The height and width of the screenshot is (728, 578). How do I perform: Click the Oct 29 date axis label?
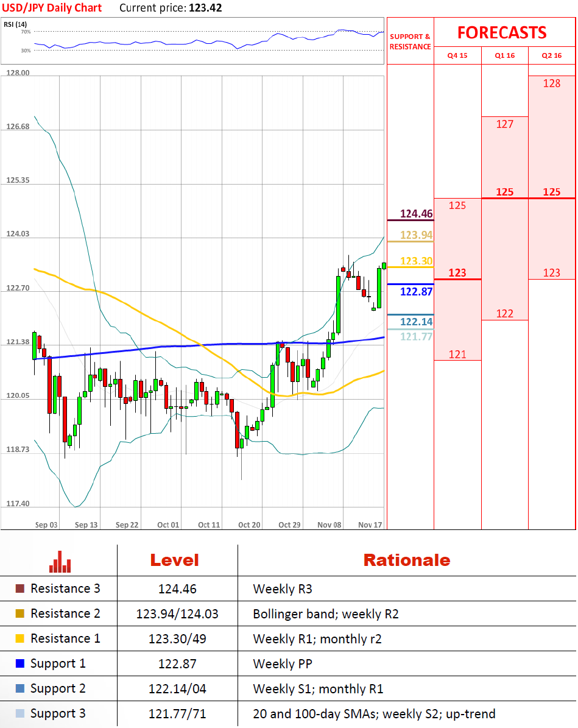point(290,525)
